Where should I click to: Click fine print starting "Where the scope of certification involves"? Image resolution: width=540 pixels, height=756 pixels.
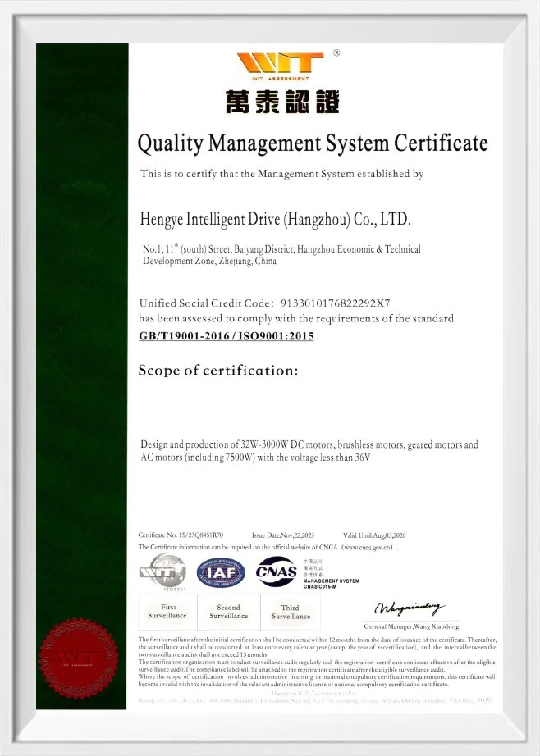[317, 681]
